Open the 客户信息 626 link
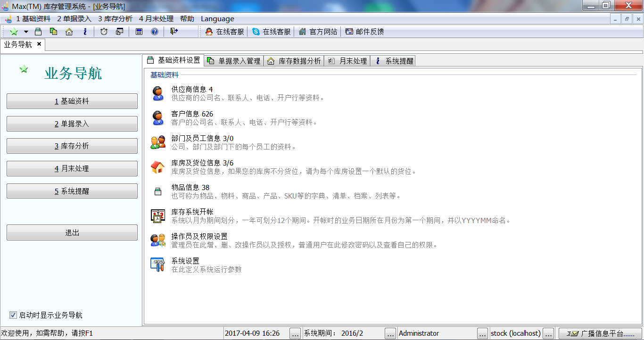 pyautogui.click(x=192, y=114)
